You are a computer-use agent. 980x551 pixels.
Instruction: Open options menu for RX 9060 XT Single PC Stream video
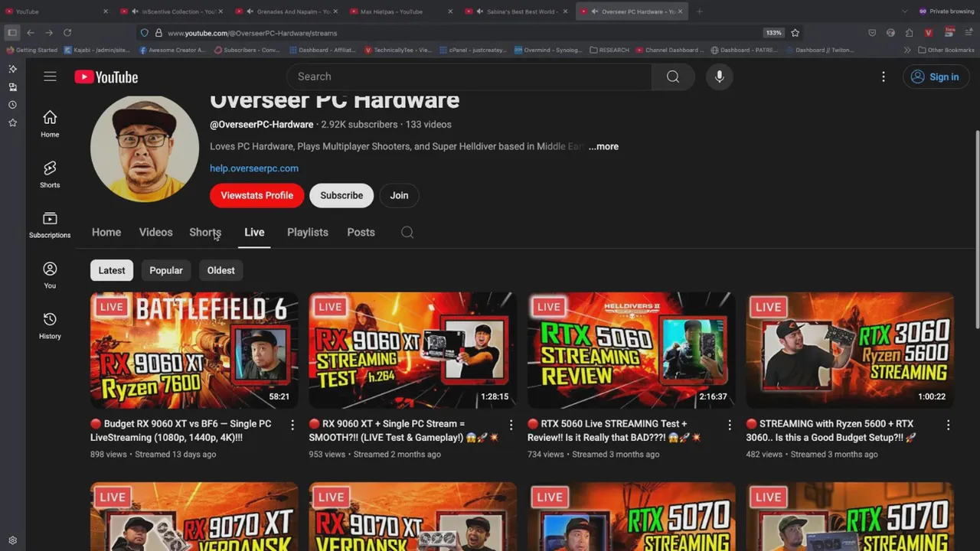[511, 425]
